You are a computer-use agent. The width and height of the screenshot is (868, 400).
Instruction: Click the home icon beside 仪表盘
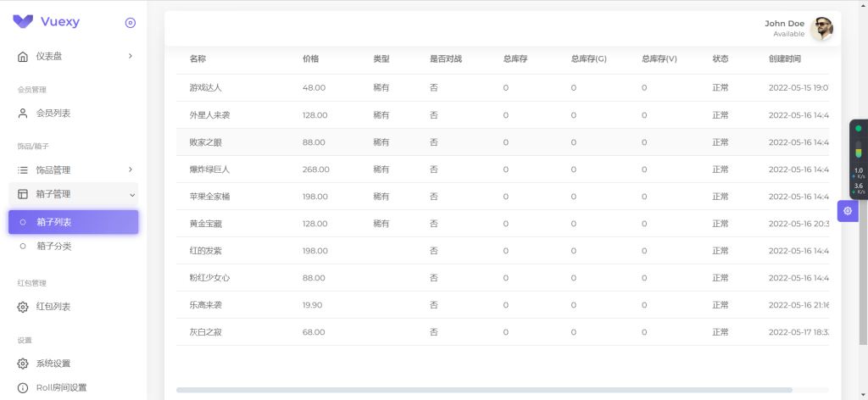tap(23, 56)
